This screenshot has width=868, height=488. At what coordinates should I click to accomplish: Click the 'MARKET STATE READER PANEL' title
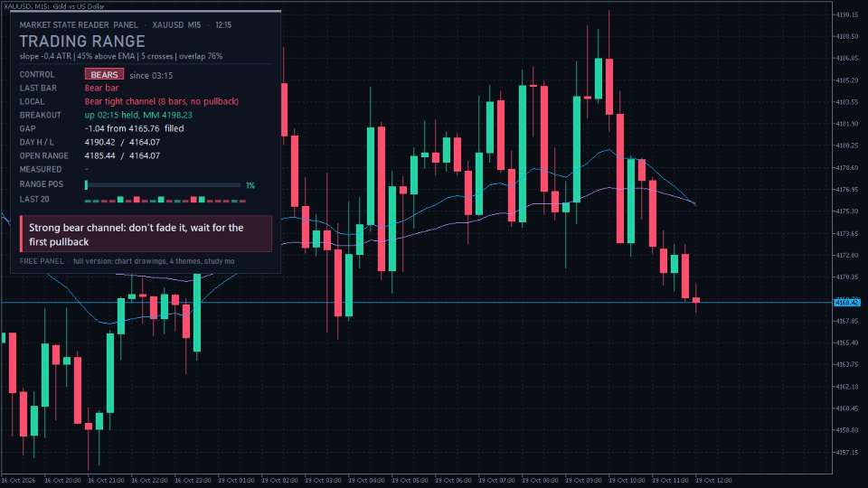(79, 25)
